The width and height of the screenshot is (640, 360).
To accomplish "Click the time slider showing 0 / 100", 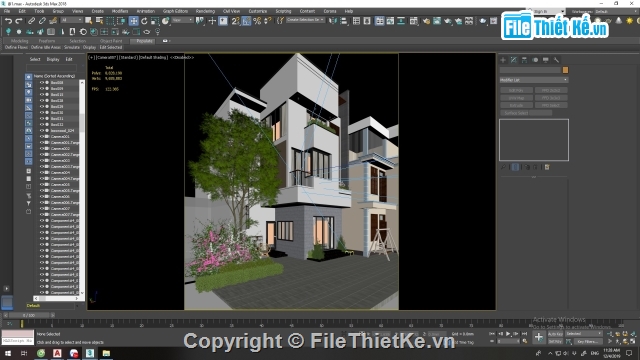I will coord(29,315).
